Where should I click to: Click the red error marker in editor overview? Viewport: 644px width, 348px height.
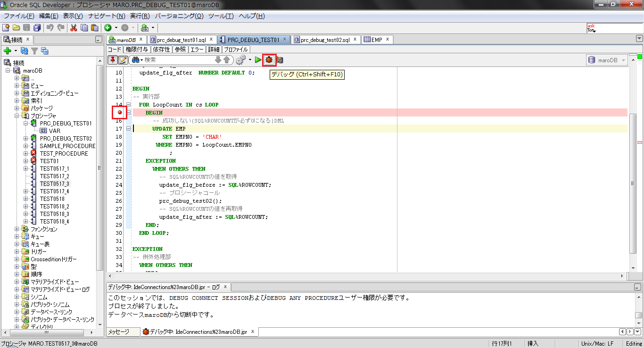[x=640, y=142]
